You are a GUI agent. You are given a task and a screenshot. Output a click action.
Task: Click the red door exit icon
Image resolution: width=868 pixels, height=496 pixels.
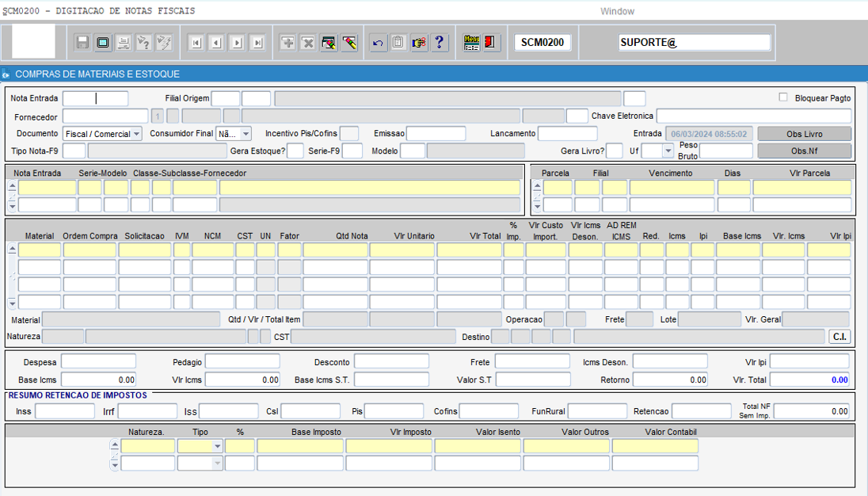[x=490, y=43]
